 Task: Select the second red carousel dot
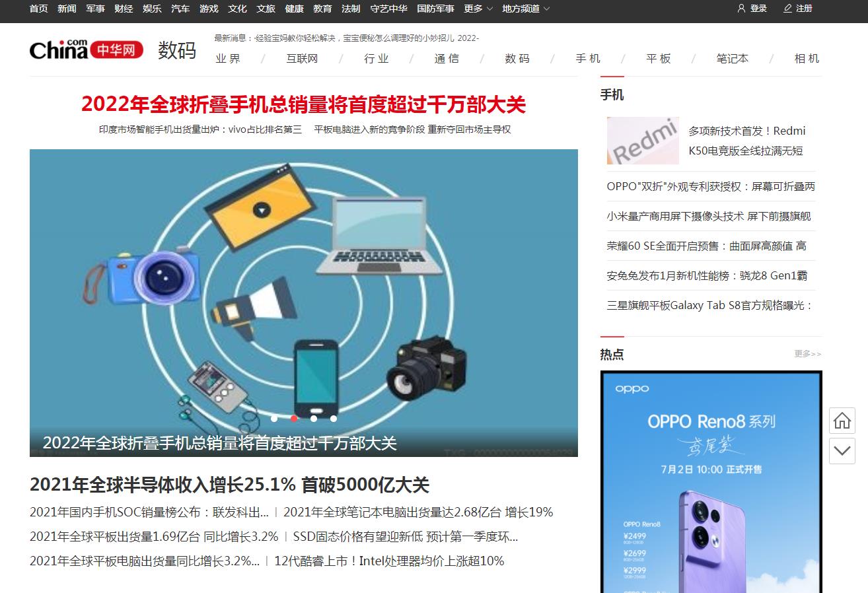294,418
